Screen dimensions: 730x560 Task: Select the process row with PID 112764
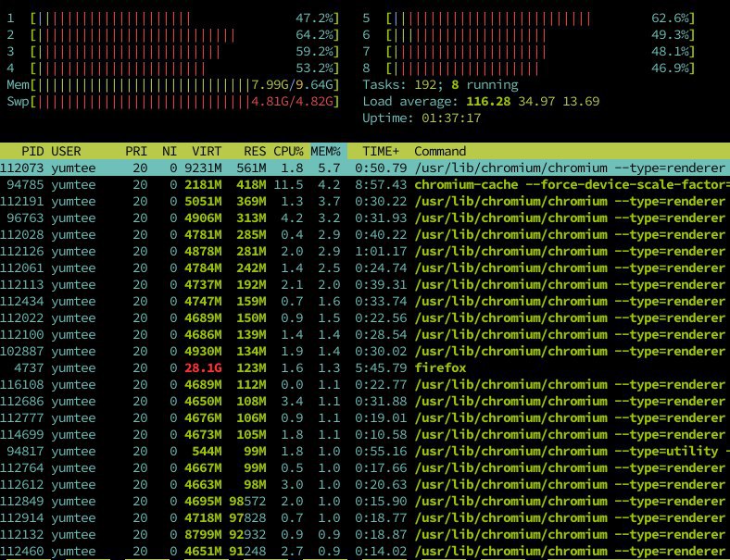click(365, 468)
